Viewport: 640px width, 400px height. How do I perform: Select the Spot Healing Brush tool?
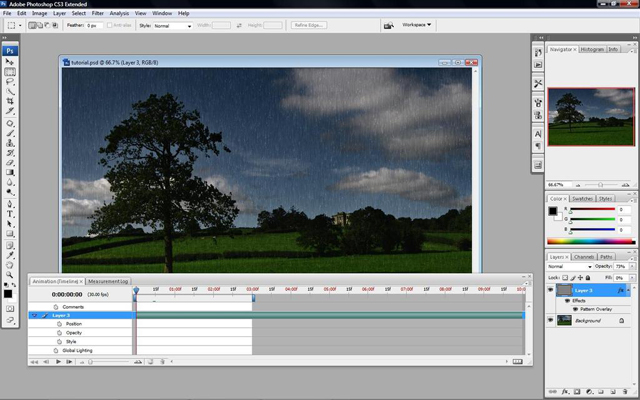click(x=10, y=124)
